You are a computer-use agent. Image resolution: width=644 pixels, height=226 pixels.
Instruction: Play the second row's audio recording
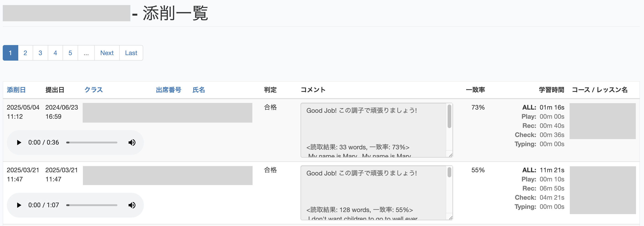pos(19,205)
